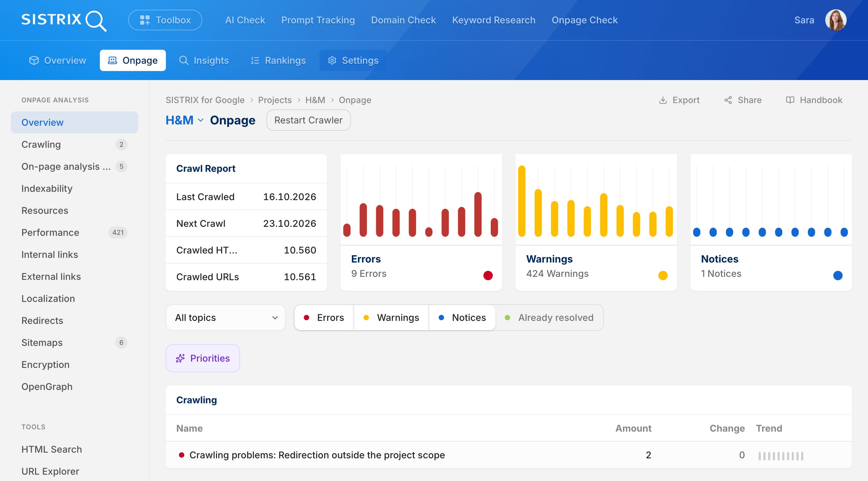Click the Rankings list icon

click(255, 60)
